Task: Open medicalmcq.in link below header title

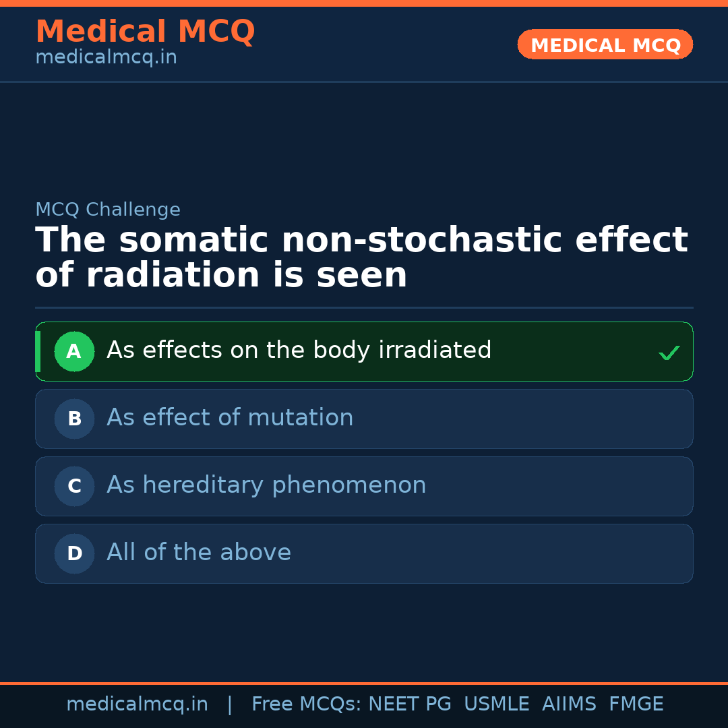Action: tap(106, 58)
